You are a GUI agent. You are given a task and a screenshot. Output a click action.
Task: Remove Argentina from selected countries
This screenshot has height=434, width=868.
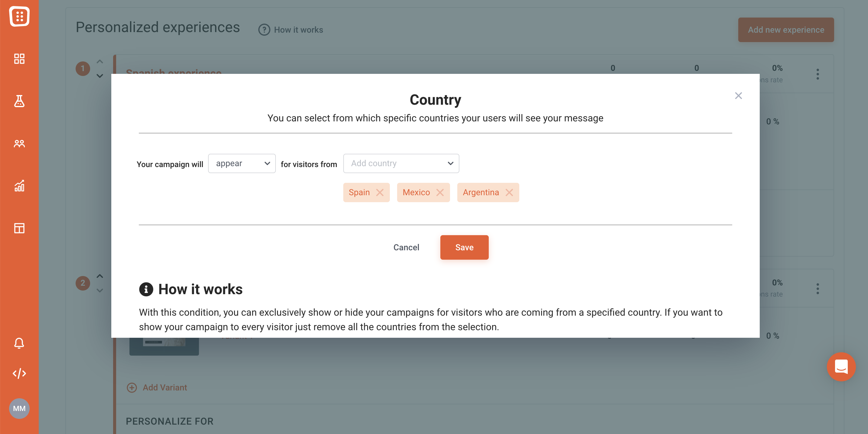pyautogui.click(x=509, y=192)
